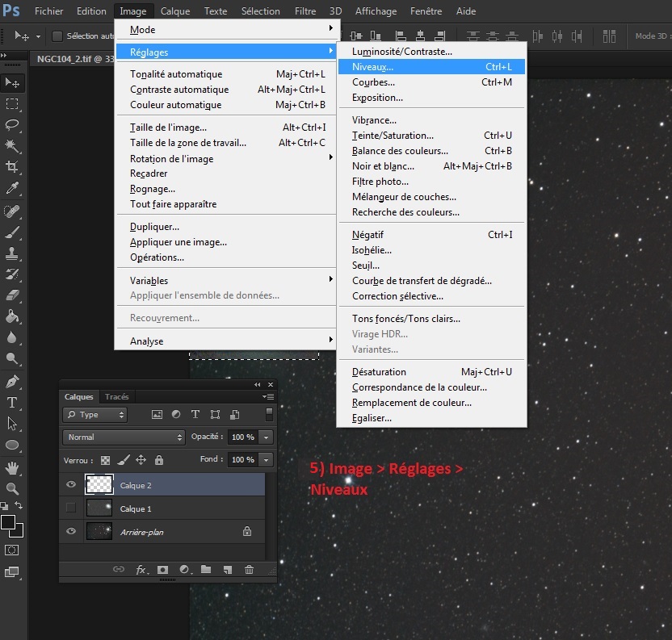Select the Magic Wand tool

click(12, 145)
